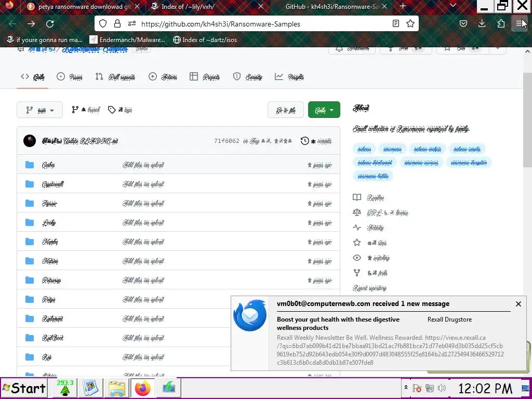Viewport: 532px width, 399px height.
Task: Open the Jigsaw folder
Action: (x=49, y=204)
